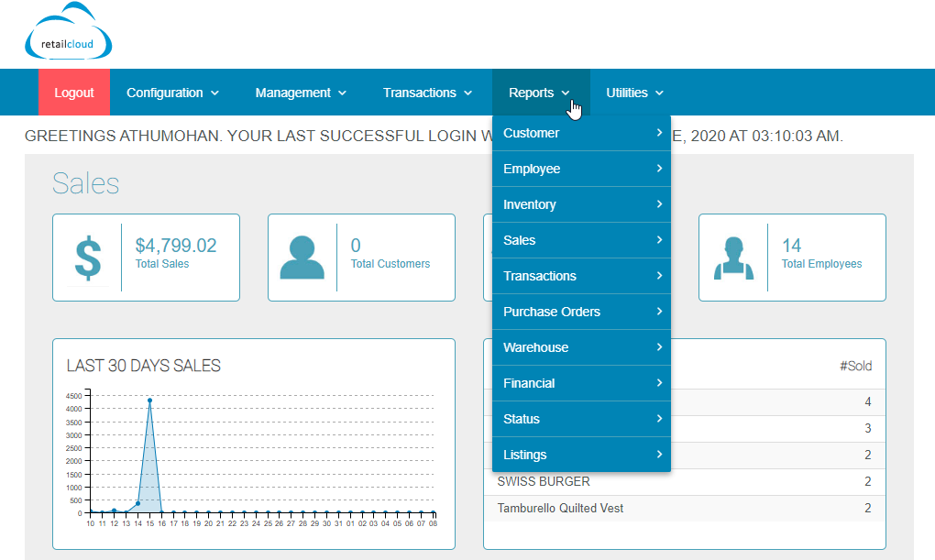This screenshot has width=935, height=560.
Task: Click the sold count 3 cell
Action: (867, 428)
